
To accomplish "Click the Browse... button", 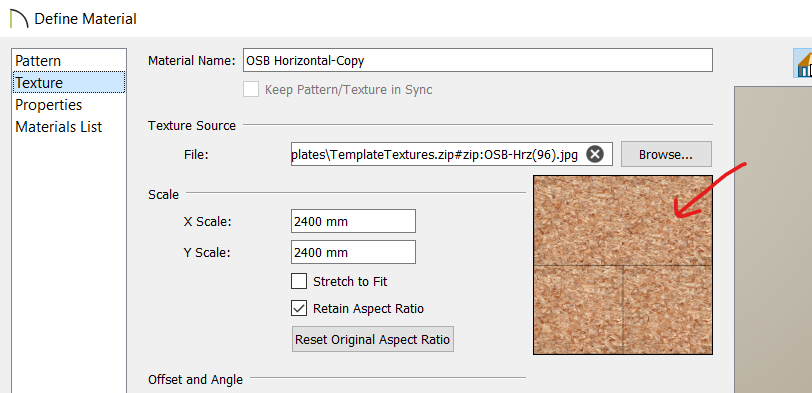I will tap(666, 154).
